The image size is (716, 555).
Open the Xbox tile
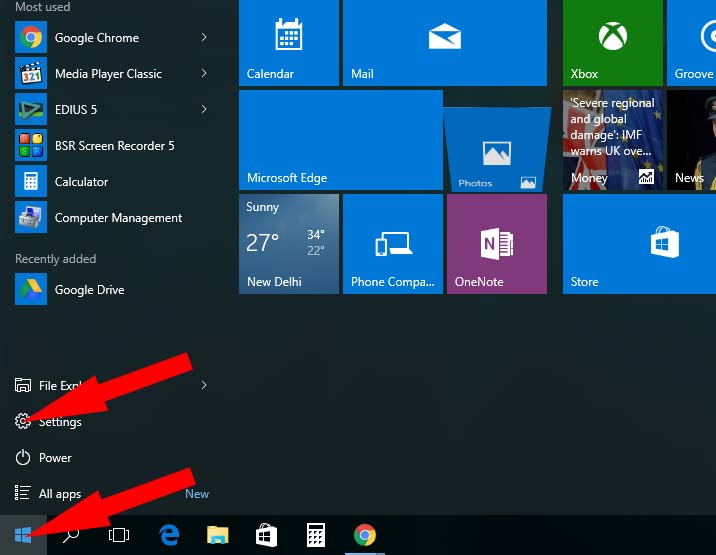tap(612, 42)
